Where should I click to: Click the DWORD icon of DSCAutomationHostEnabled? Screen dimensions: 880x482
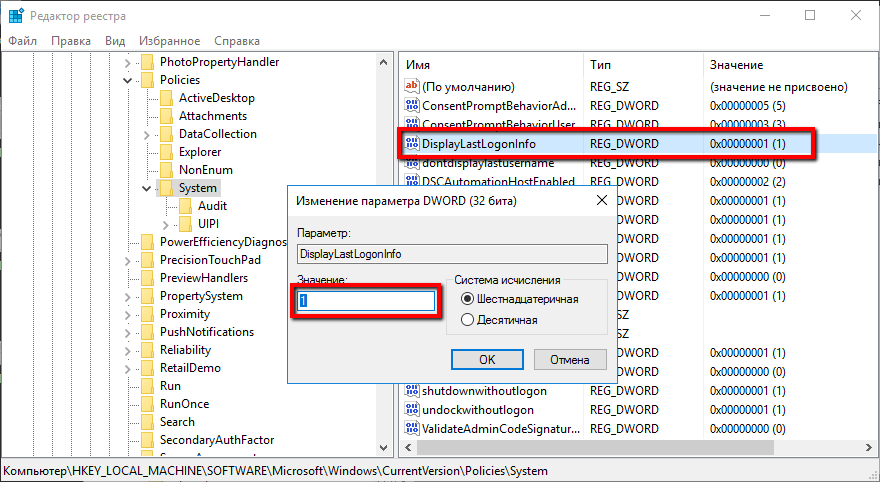[x=412, y=182]
